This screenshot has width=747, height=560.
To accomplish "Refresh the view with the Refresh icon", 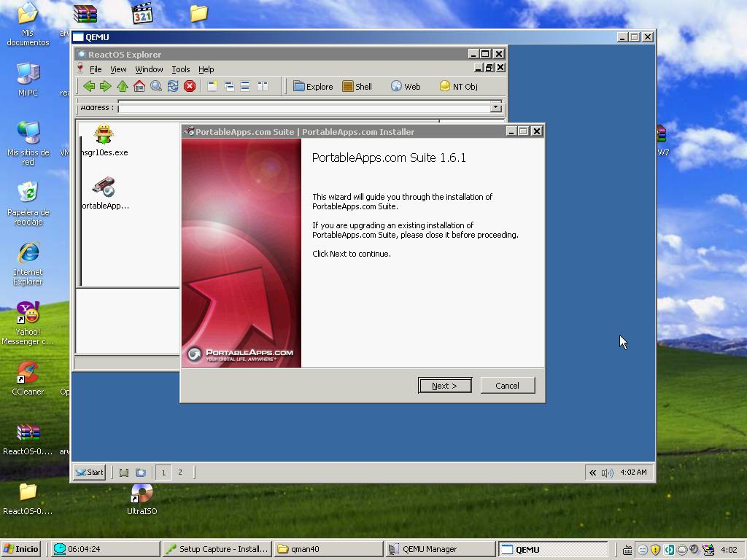I will pyautogui.click(x=173, y=86).
